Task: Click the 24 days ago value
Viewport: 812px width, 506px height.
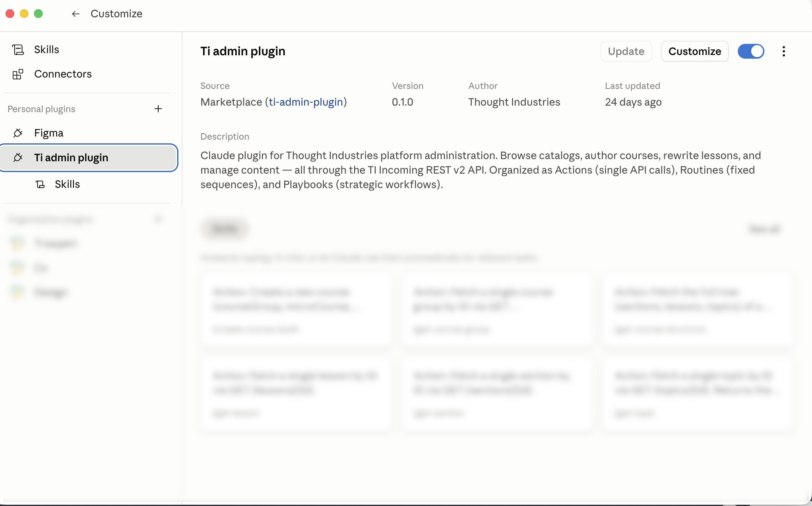Action: 633,102
